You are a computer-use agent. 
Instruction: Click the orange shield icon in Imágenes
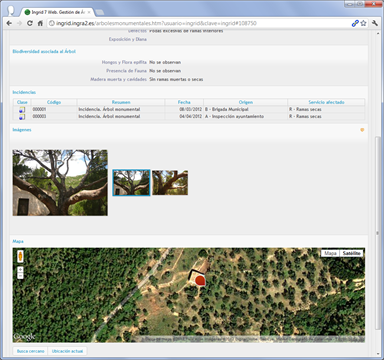click(x=362, y=130)
